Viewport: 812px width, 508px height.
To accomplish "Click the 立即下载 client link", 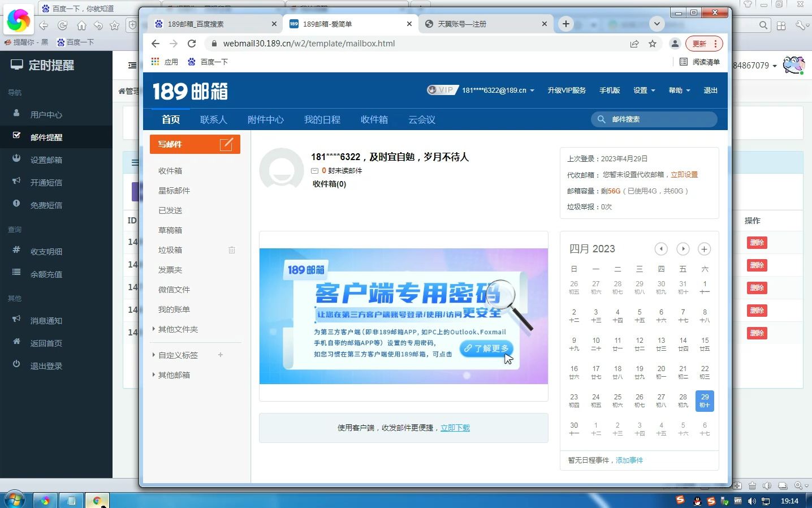I will [455, 428].
